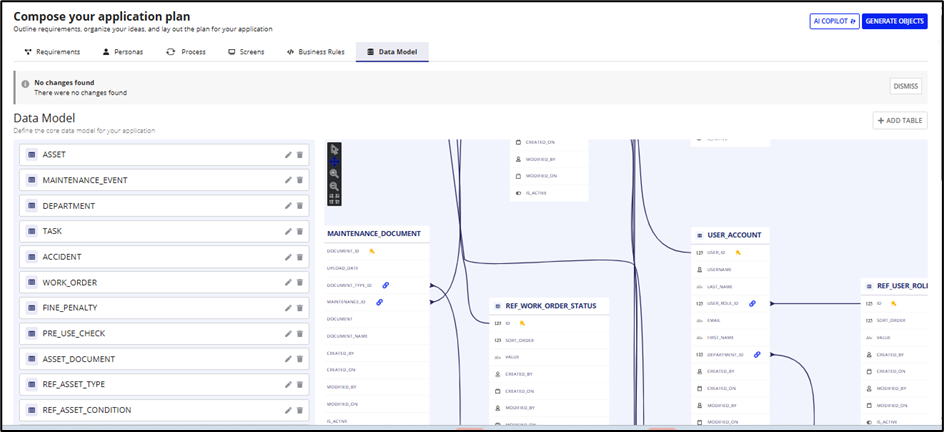Edit the ACCIDENT table
The height and width of the screenshot is (432, 944).
[288, 257]
